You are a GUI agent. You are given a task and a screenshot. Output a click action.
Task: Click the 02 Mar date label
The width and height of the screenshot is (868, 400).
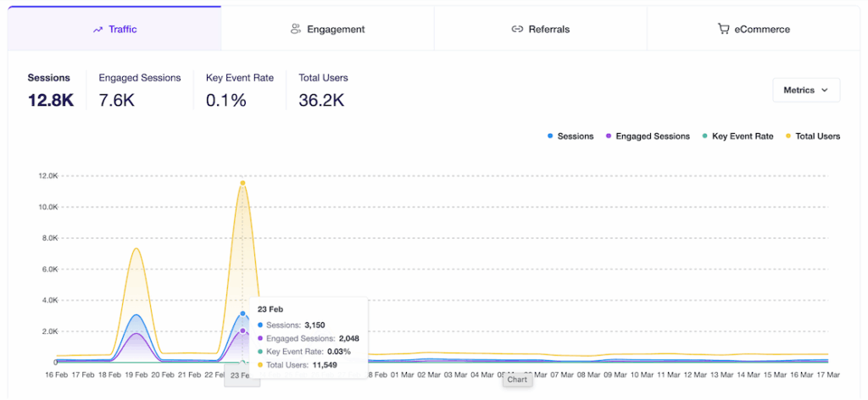coord(428,375)
